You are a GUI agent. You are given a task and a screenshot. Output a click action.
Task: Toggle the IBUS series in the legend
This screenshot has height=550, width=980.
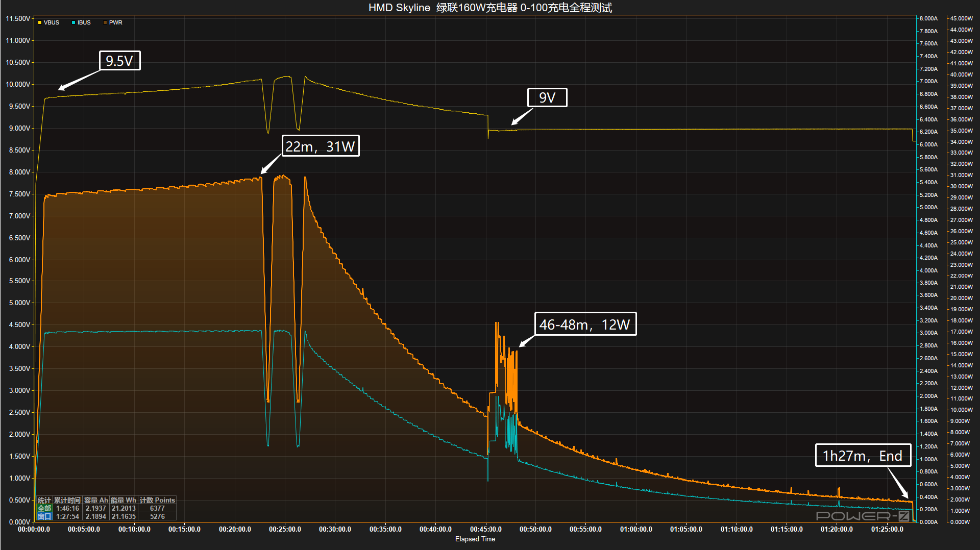pyautogui.click(x=81, y=22)
